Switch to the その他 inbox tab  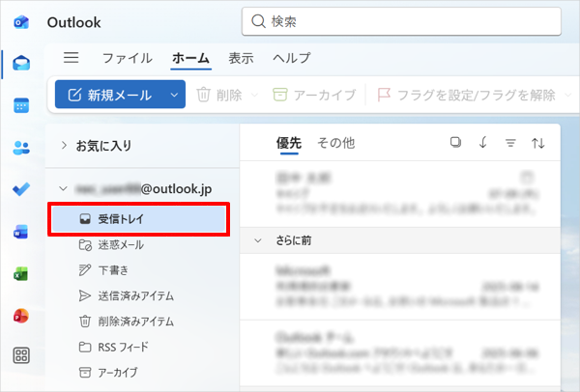click(336, 143)
